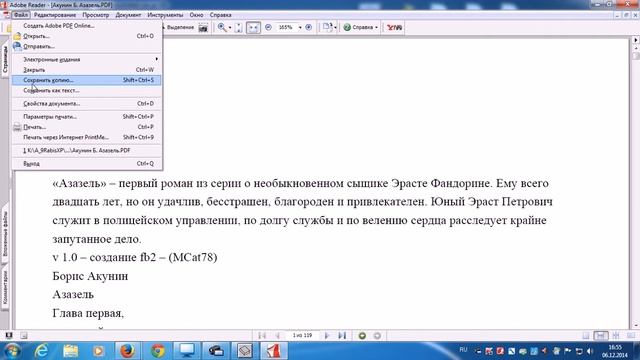Click the status bar leftmost panel icon
This screenshot has width=640, height=360.
[9, 336]
